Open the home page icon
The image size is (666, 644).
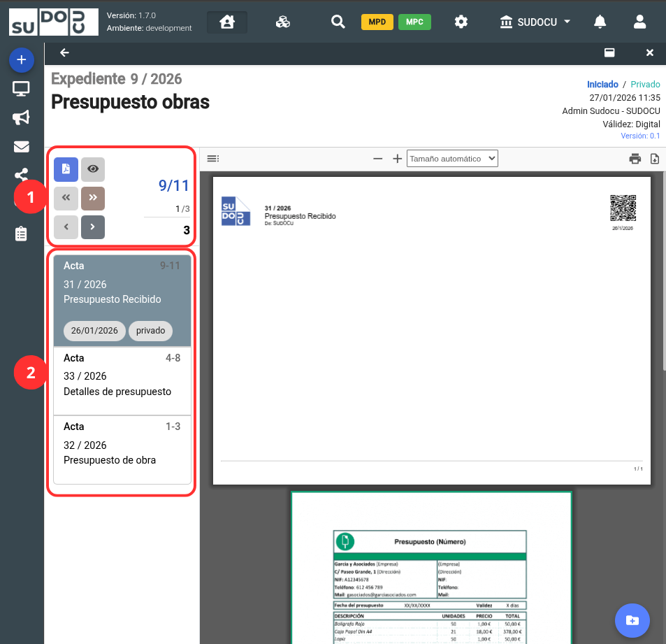coord(227,22)
